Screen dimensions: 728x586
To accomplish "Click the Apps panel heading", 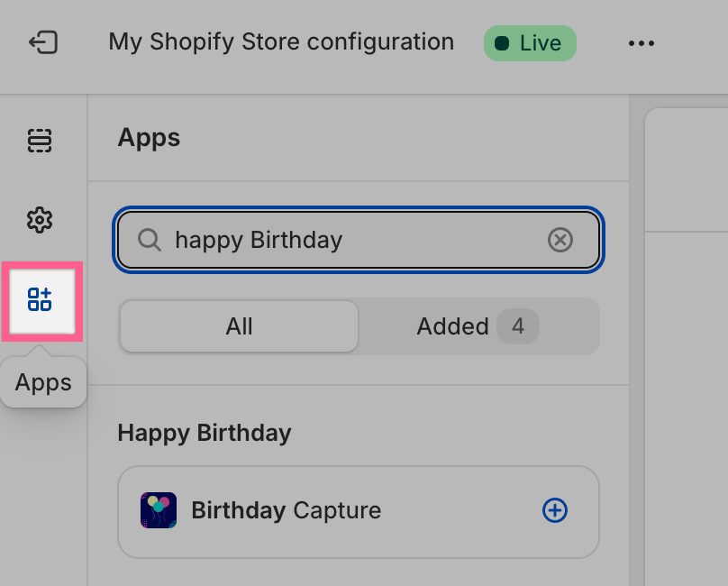I will (149, 138).
